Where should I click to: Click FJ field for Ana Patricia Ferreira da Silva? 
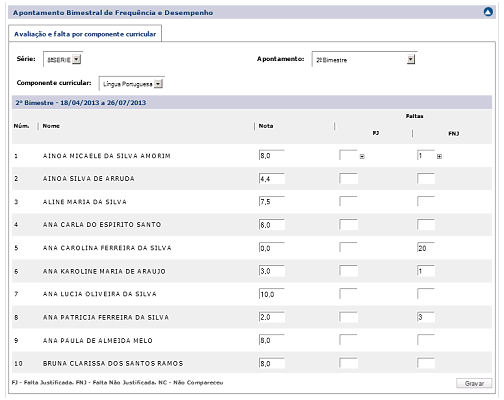coord(348,317)
